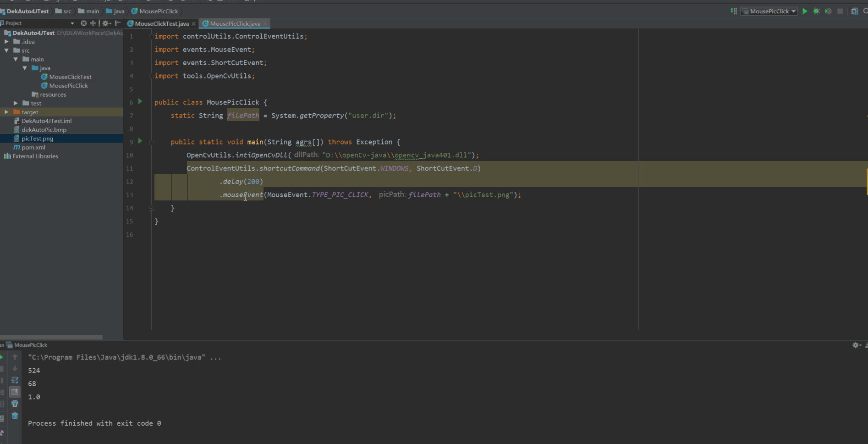Image resolution: width=868 pixels, height=444 pixels.
Task: Click java breadcrumb in navigation bar
Action: click(115, 11)
